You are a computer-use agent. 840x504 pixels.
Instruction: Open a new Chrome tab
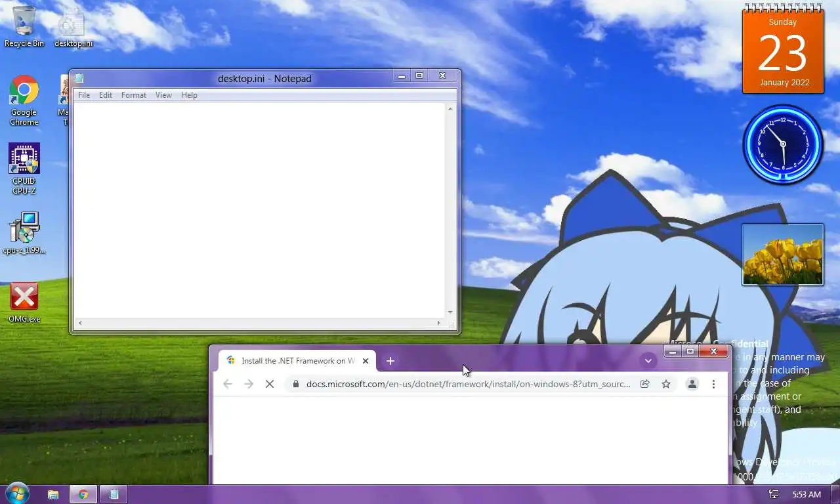[390, 361]
